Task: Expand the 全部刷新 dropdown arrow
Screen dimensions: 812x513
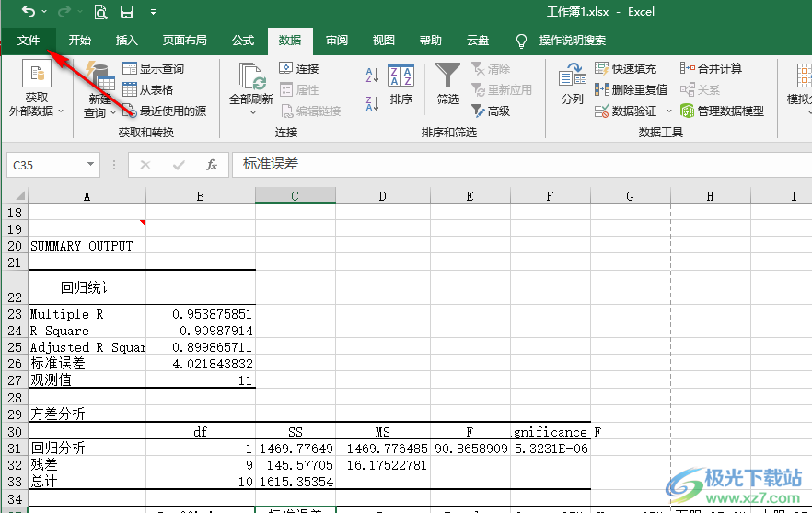Action: pyautogui.click(x=252, y=112)
